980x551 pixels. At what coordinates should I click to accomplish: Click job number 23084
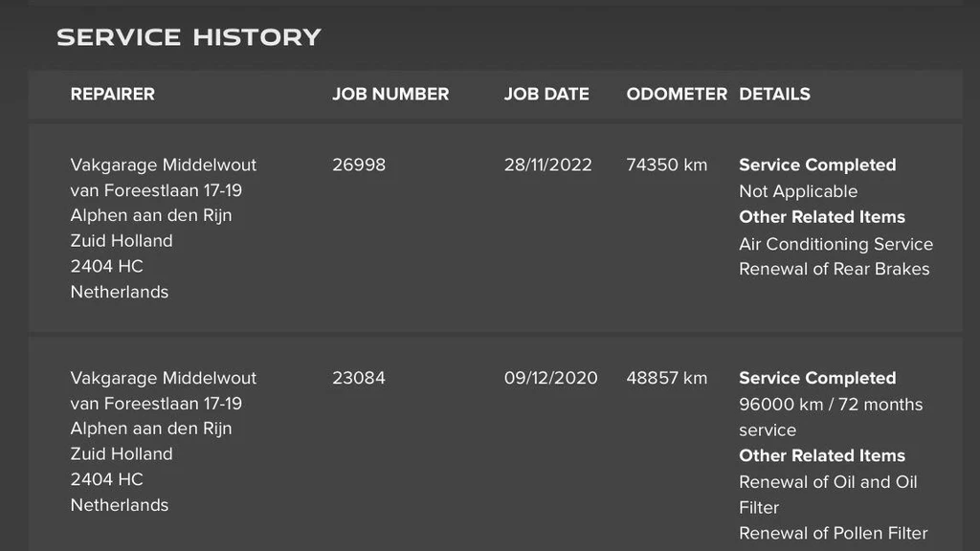click(359, 378)
